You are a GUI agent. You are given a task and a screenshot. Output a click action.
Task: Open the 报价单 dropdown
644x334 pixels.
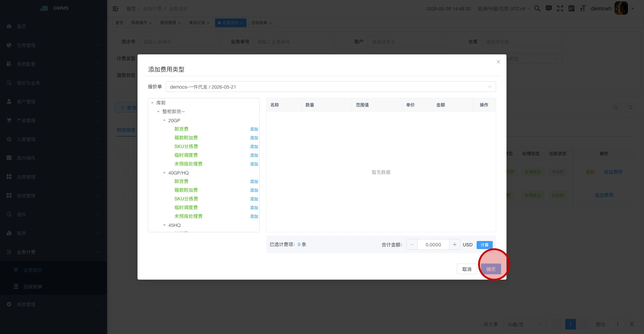click(331, 87)
